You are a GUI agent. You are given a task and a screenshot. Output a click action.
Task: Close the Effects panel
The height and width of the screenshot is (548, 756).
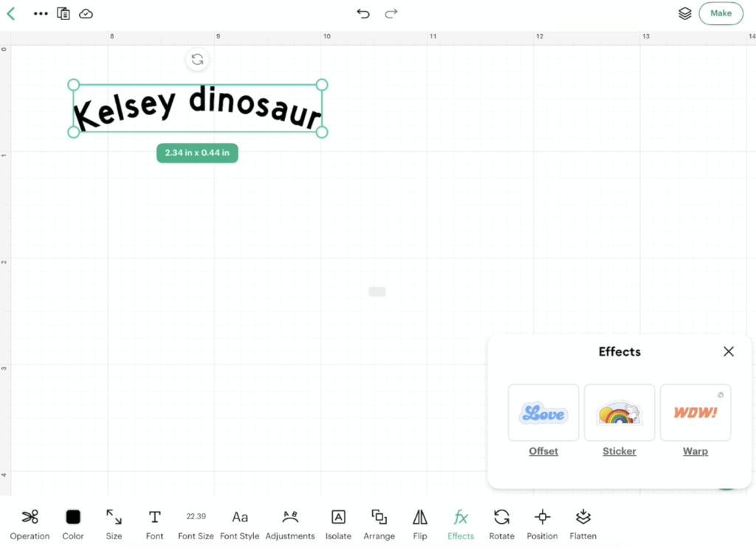(729, 352)
